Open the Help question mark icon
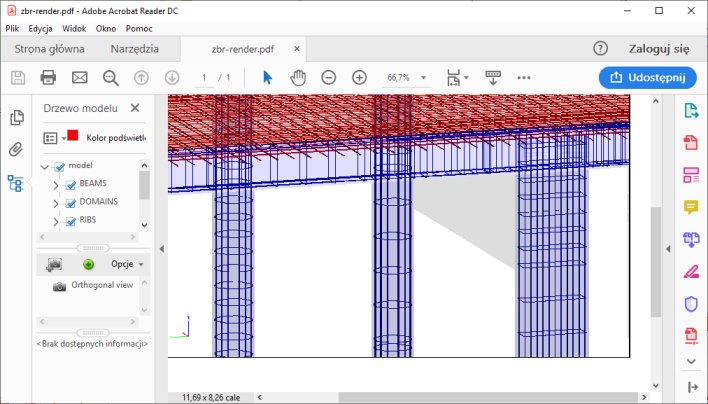 [x=600, y=48]
